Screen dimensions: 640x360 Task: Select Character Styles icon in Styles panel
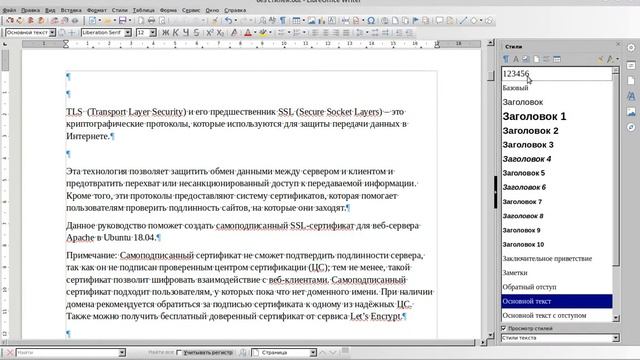(516, 59)
